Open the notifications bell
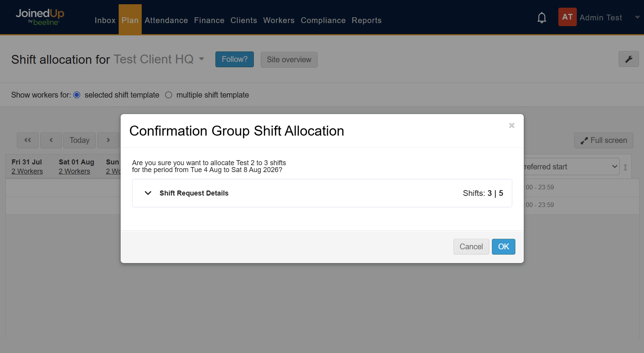The width and height of the screenshot is (644, 353). 541,18
